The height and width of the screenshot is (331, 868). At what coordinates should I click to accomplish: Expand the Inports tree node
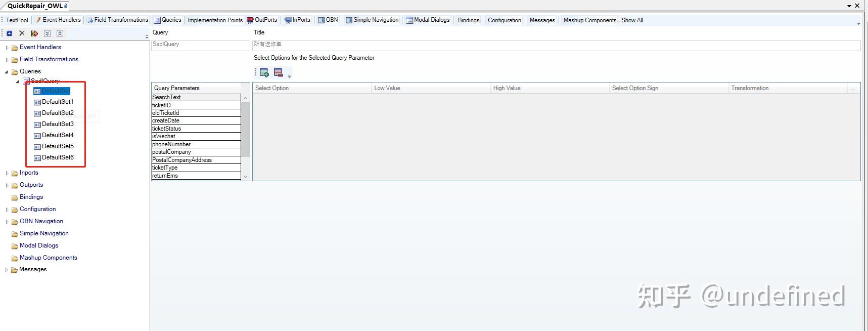click(x=7, y=173)
